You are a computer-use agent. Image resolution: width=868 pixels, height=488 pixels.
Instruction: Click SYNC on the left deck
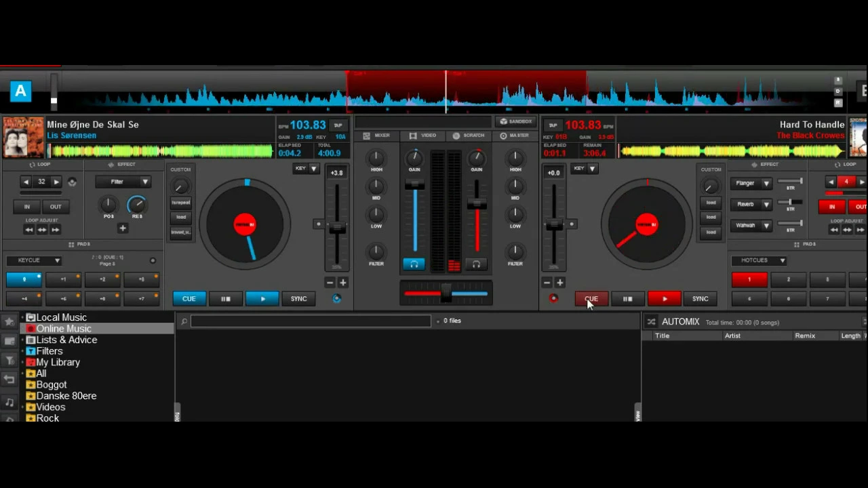298,299
